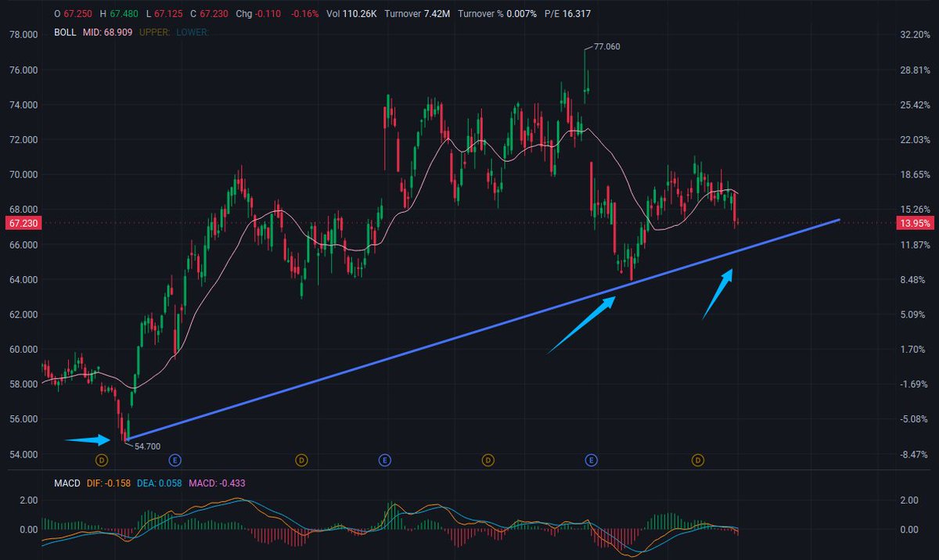Click the 56.000 price axis label

[24, 419]
